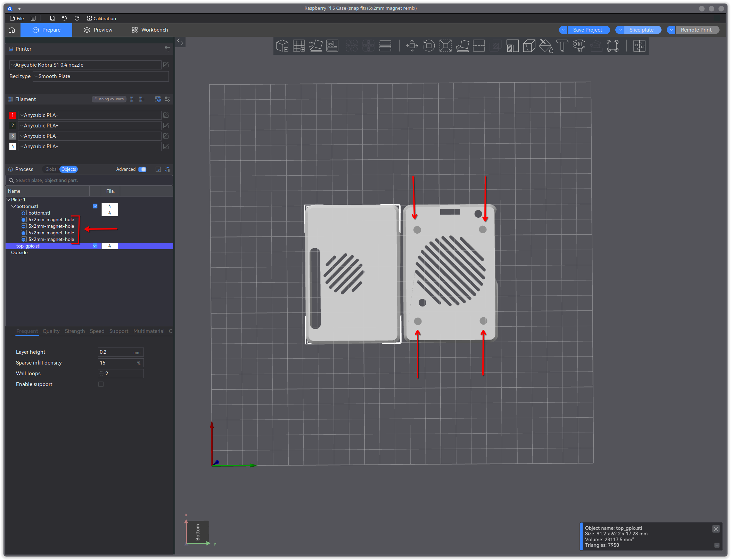Open the Bed type dropdown
731x560 pixels.
(x=101, y=76)
